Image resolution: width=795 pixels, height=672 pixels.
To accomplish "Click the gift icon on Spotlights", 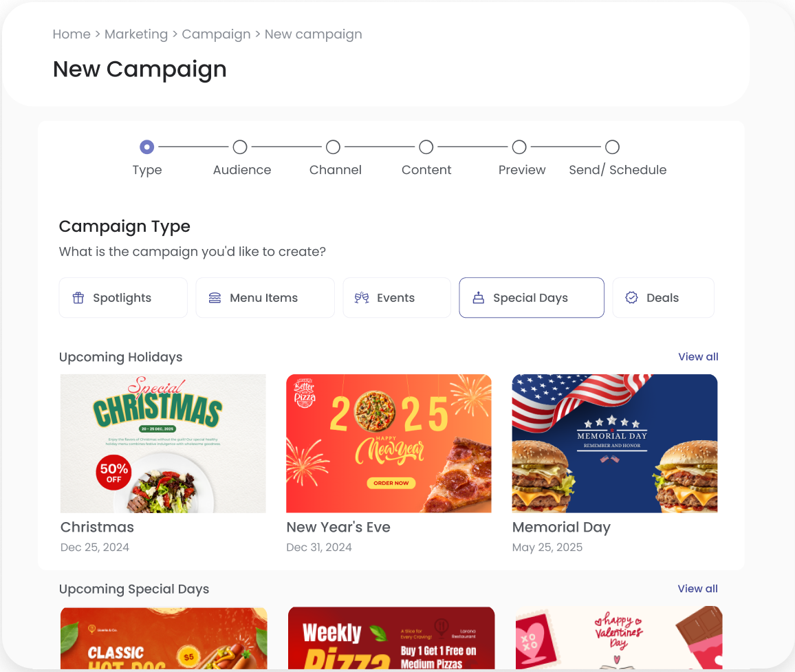I will click(x=78, y=298).
